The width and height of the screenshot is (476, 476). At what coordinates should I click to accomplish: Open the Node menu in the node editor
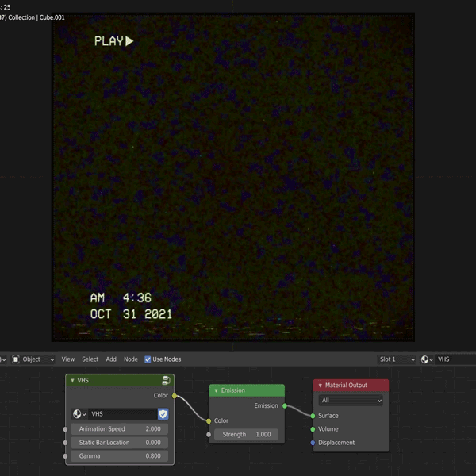pos(131,359)
